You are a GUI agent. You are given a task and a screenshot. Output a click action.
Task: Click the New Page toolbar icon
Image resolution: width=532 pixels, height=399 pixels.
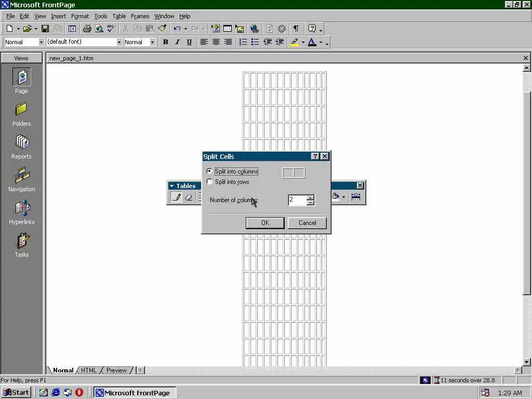[10, 29]
